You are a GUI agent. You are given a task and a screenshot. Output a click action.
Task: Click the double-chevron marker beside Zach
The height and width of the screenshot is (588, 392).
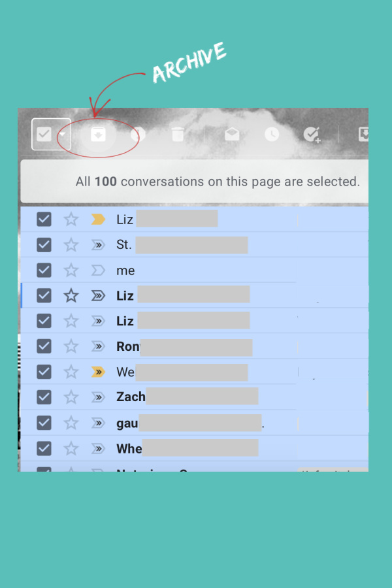point(98,397)
